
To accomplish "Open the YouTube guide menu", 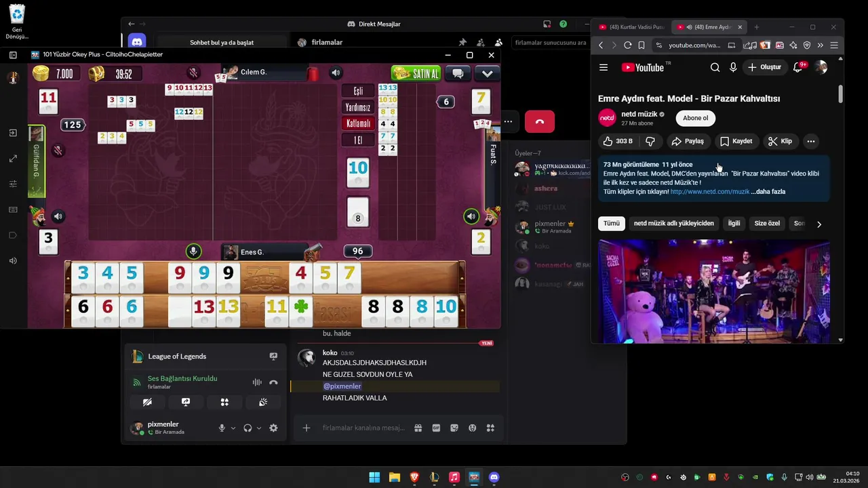I will pos(604,67).
